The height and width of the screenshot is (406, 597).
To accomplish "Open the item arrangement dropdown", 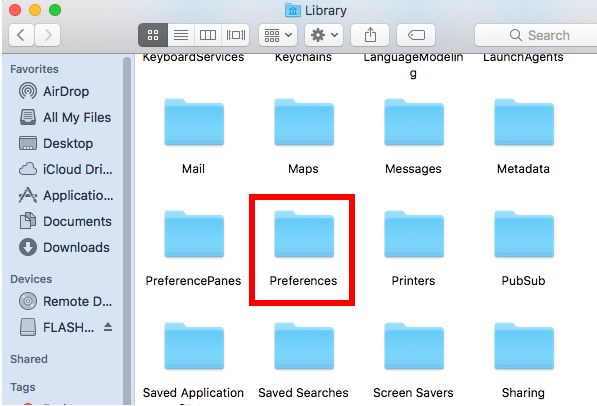I will (278, 35).
